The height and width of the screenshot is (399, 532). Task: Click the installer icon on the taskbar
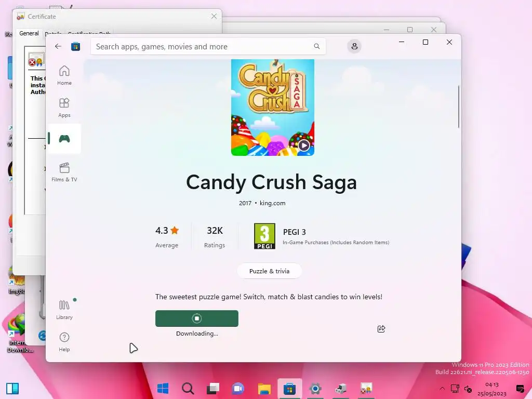[341, 388]
